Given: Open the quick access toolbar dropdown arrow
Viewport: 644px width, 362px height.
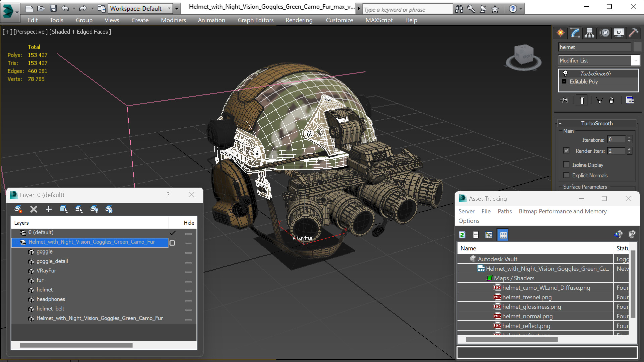Looking at the screenshot, I should coord(177,9).
